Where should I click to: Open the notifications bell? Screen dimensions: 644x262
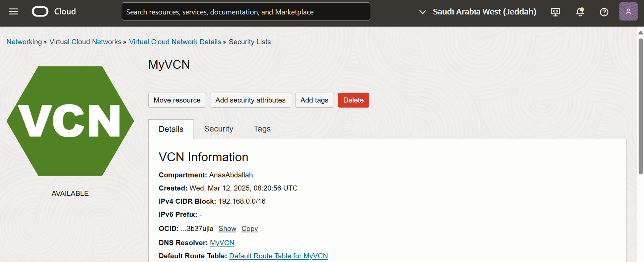[580, 12]
